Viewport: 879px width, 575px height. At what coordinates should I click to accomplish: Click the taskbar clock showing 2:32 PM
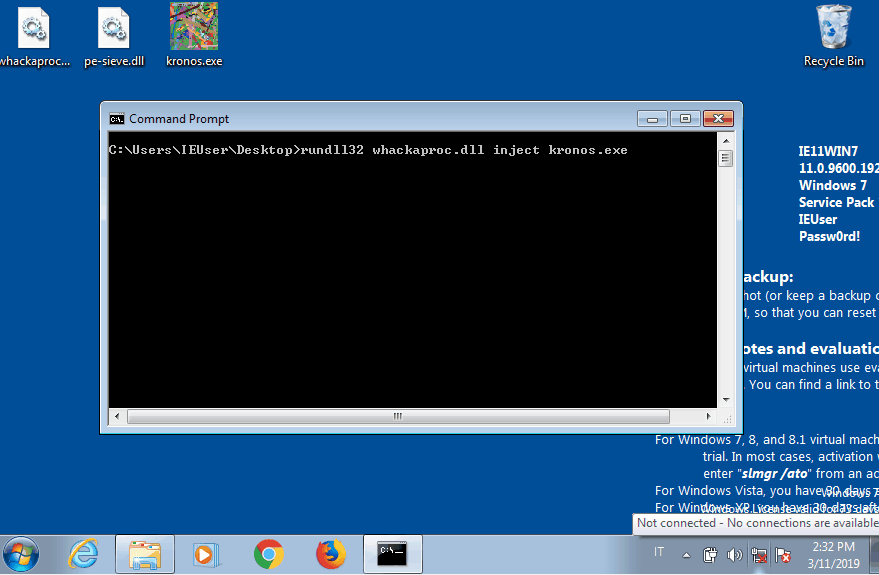[x=834, y=555]
